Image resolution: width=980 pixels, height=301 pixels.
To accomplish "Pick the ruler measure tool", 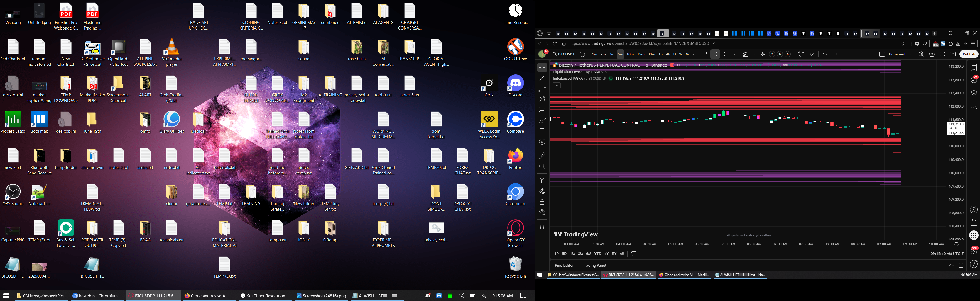I will (x=542, y=156).
